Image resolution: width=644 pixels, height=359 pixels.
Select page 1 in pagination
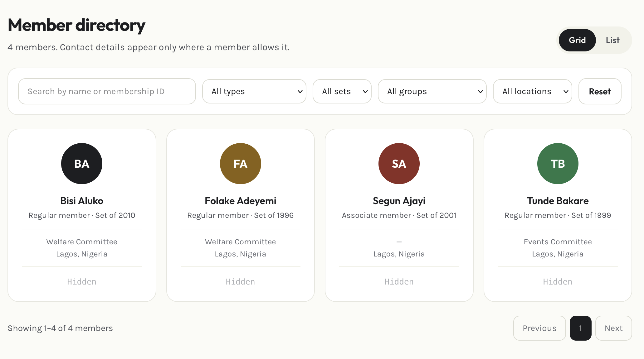(580, 328)
